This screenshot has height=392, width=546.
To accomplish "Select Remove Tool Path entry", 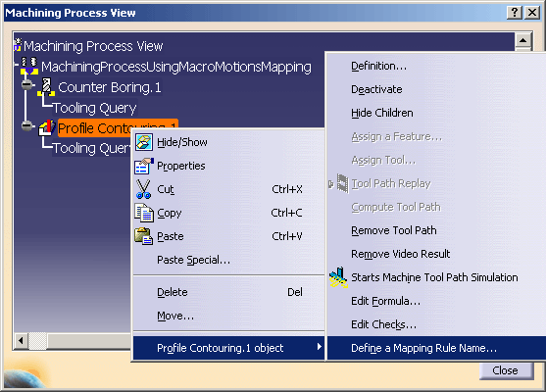I will (x=393, y=230).
